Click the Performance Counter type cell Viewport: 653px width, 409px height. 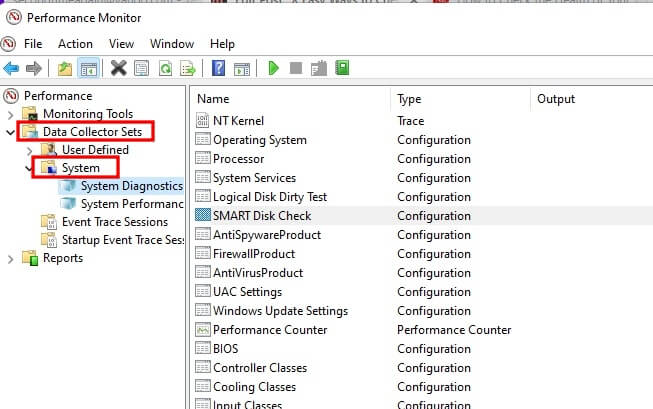click(x=454, y=330)
